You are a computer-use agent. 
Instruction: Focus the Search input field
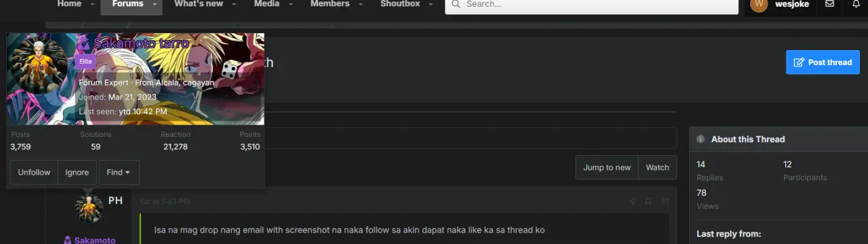(x=591, y=4)
